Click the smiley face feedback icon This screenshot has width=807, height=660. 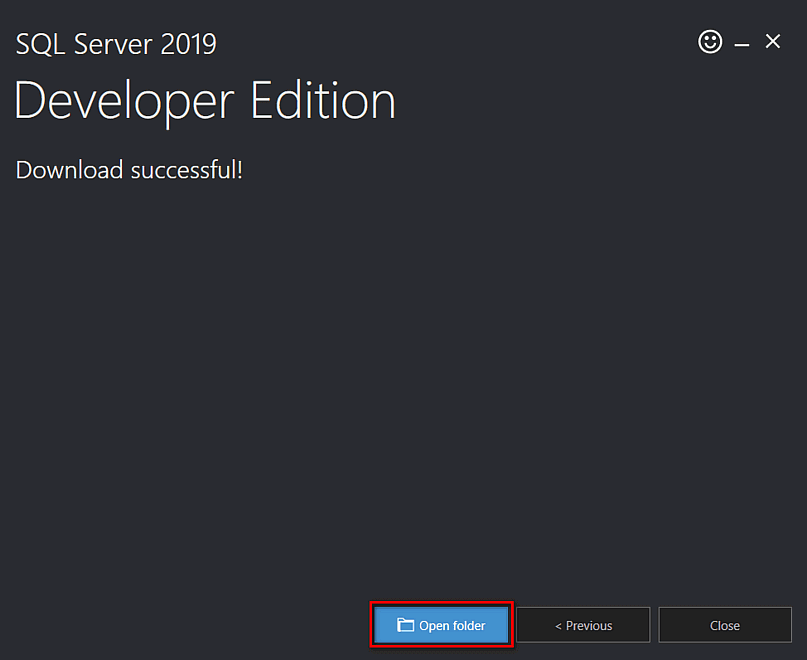710,42
